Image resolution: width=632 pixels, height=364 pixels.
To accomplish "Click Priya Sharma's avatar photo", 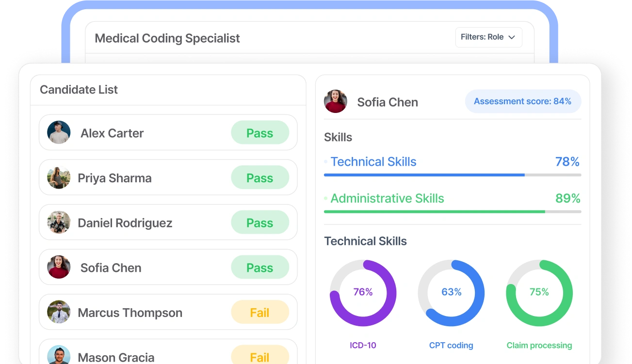I will (59, 177).
